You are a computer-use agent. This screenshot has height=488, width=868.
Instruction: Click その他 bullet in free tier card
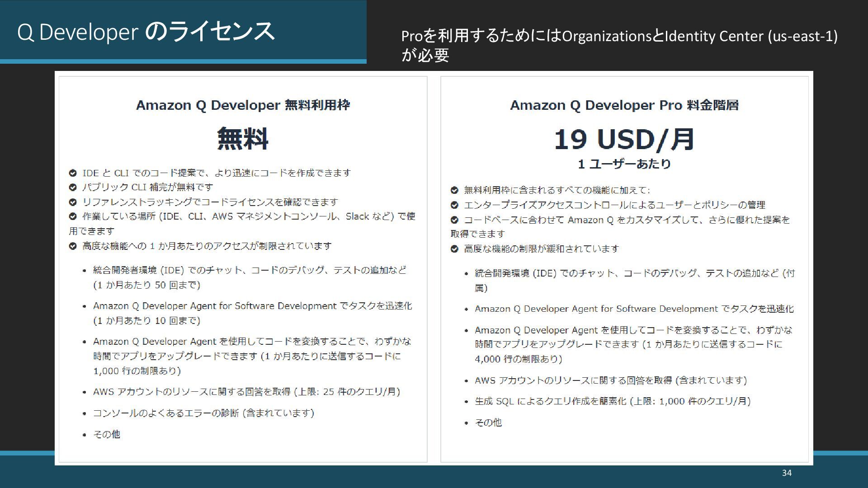pyautogui.click(x=106, y=434)
